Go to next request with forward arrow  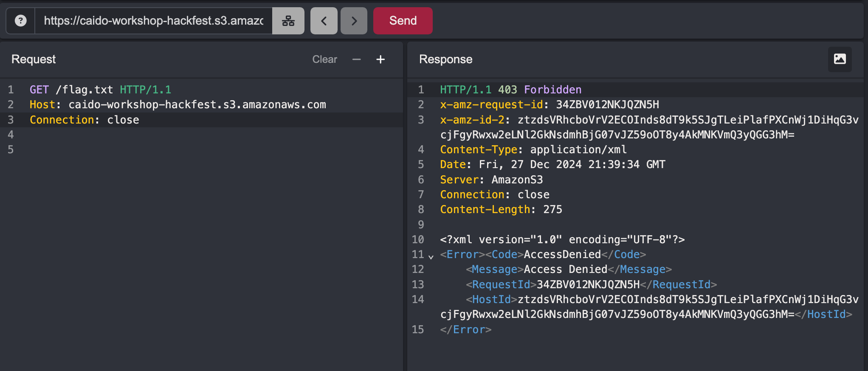354,20
